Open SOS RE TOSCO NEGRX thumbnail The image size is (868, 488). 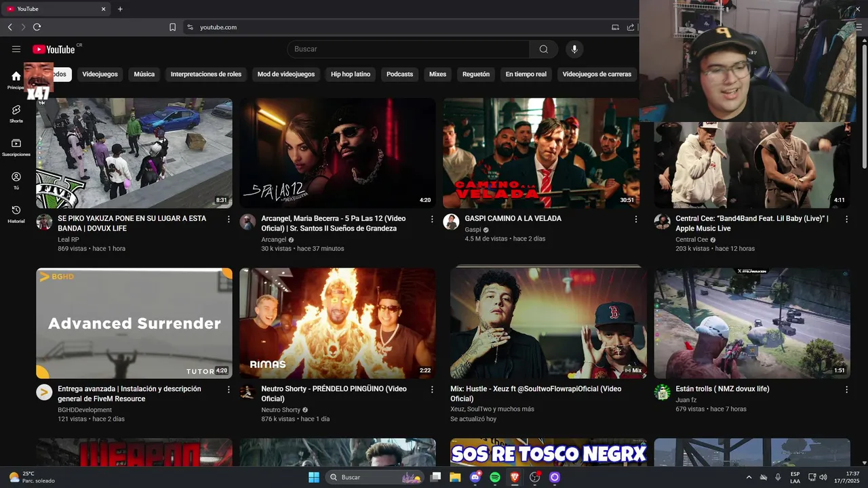549,452
